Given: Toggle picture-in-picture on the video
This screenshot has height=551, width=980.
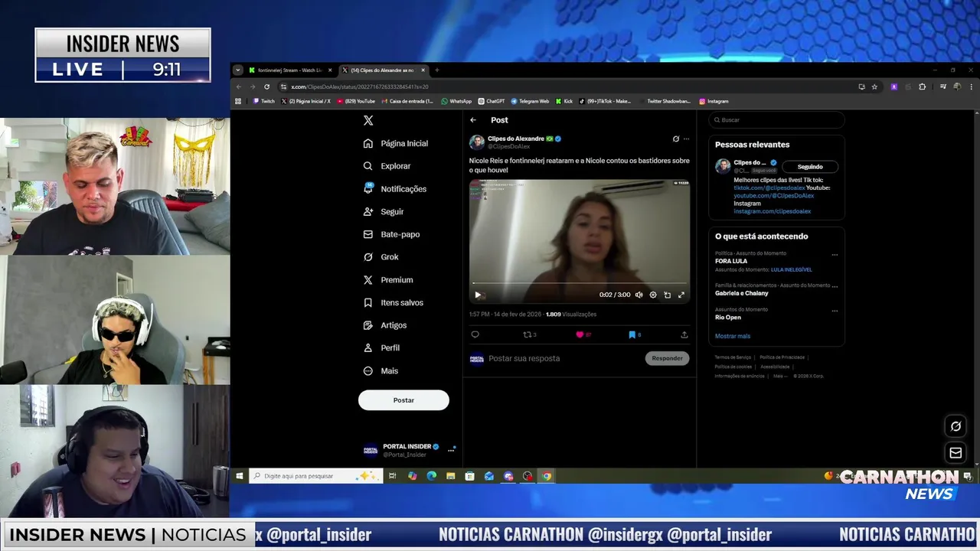Looking at the screenshot, I should [667, 295].
